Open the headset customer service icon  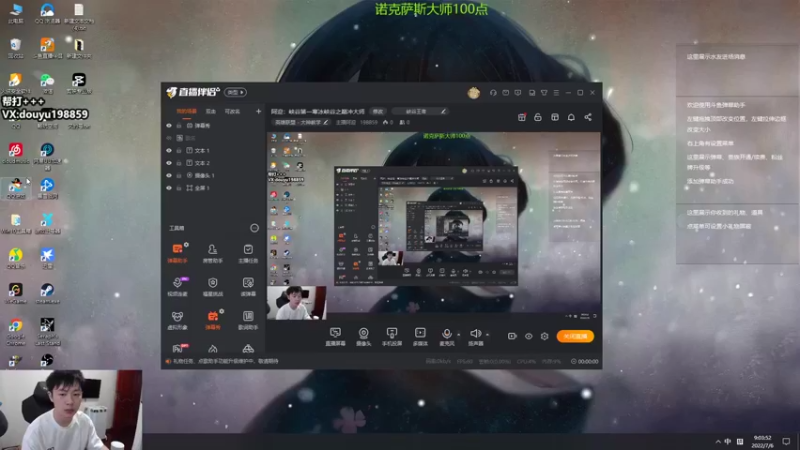(x=493, y=93)
